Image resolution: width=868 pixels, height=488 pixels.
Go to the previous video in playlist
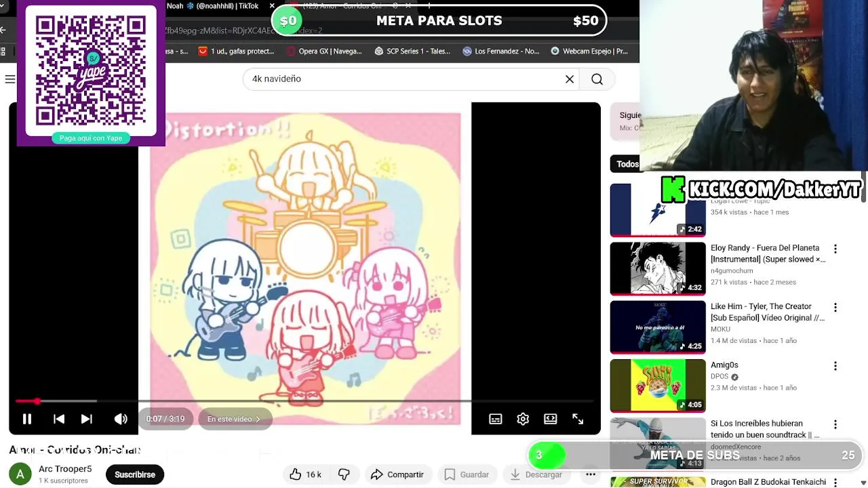[x=59, y=419]
